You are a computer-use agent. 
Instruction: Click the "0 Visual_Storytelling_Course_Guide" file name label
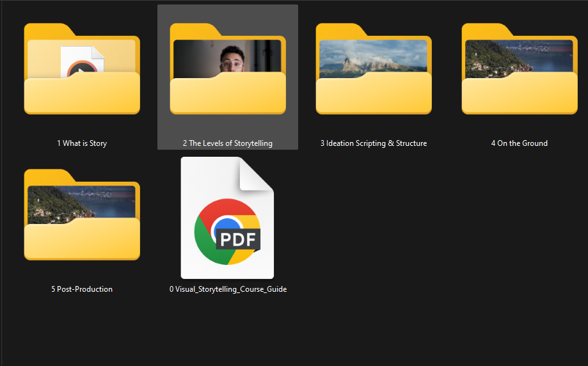pos(228,289)
